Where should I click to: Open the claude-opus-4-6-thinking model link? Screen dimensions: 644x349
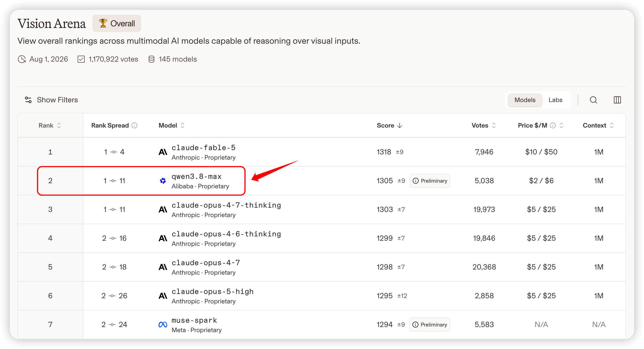pyautogui.click(x=226, y=234)
